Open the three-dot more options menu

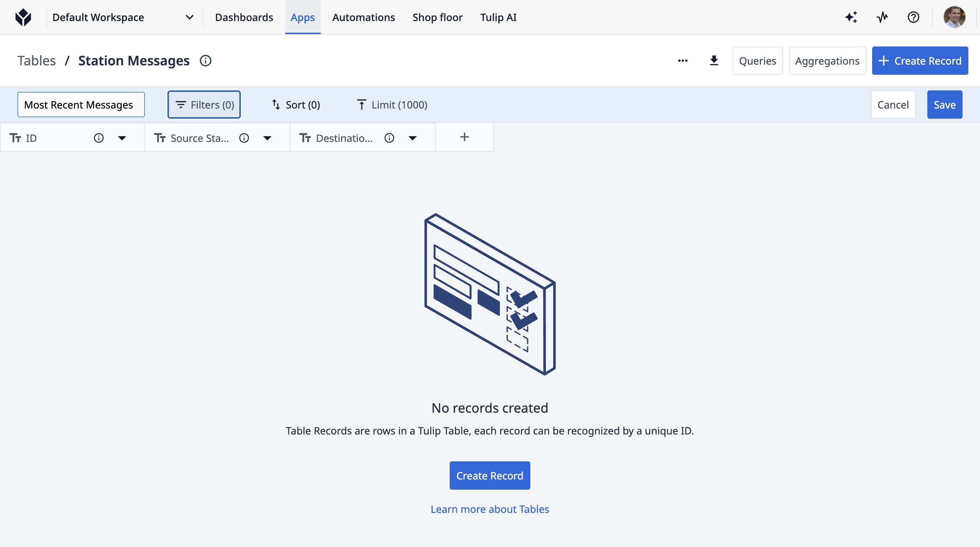[683, 61]
